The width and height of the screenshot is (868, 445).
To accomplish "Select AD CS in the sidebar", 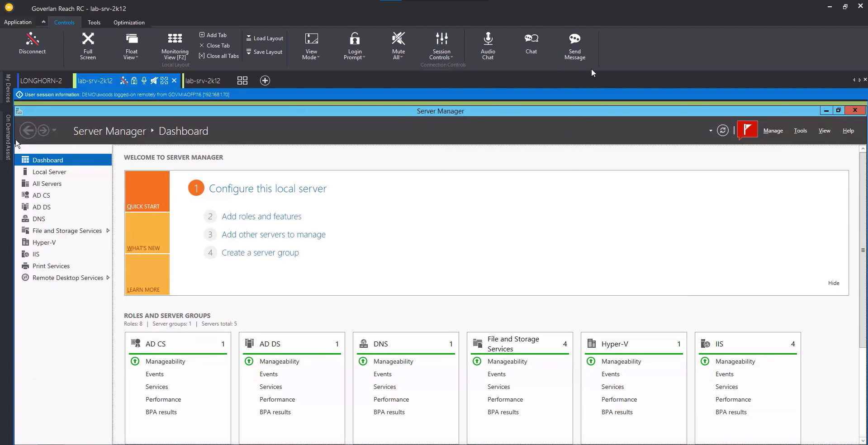I will coord(63,195).
